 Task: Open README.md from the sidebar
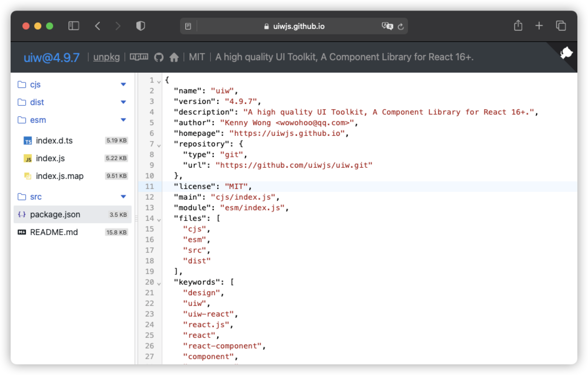54,232
